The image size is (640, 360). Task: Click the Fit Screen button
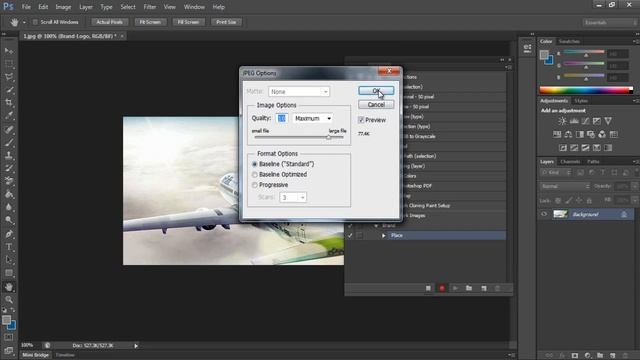coord(150,22)
